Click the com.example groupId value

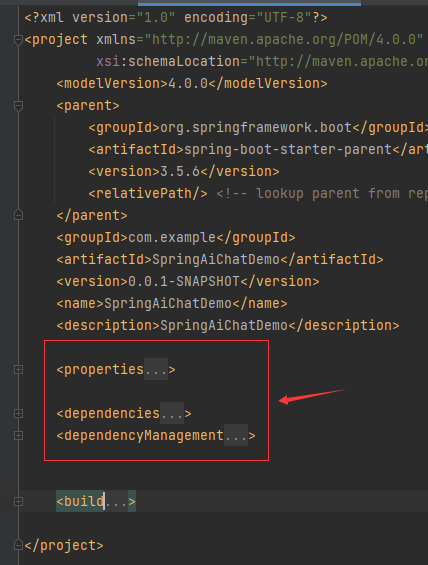pos(172,237)
